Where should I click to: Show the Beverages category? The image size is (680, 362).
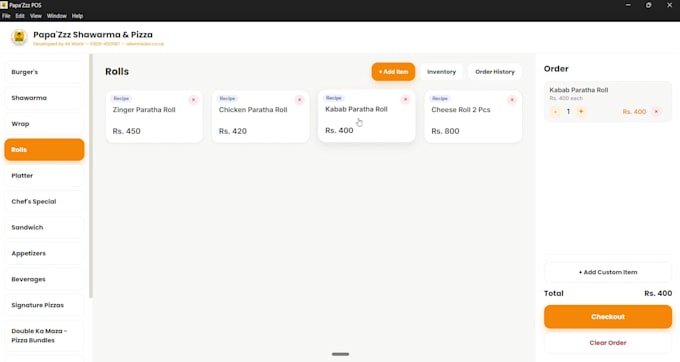coord(44,279)
